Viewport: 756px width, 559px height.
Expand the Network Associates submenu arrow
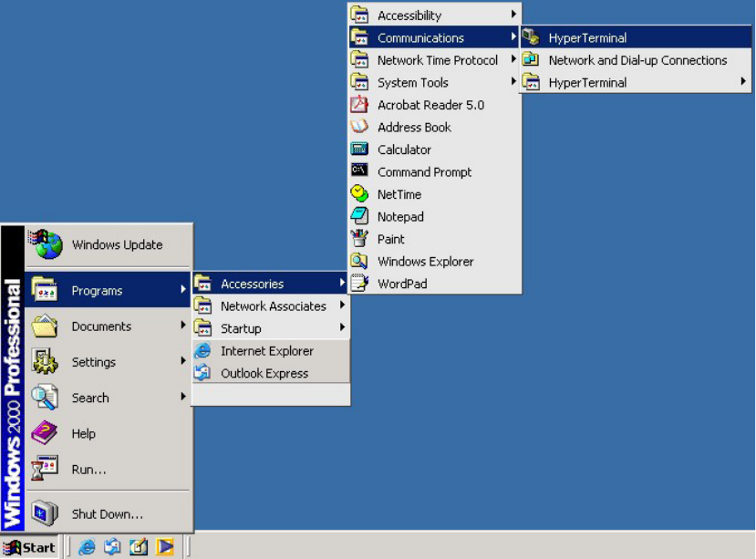pos(342,305)
